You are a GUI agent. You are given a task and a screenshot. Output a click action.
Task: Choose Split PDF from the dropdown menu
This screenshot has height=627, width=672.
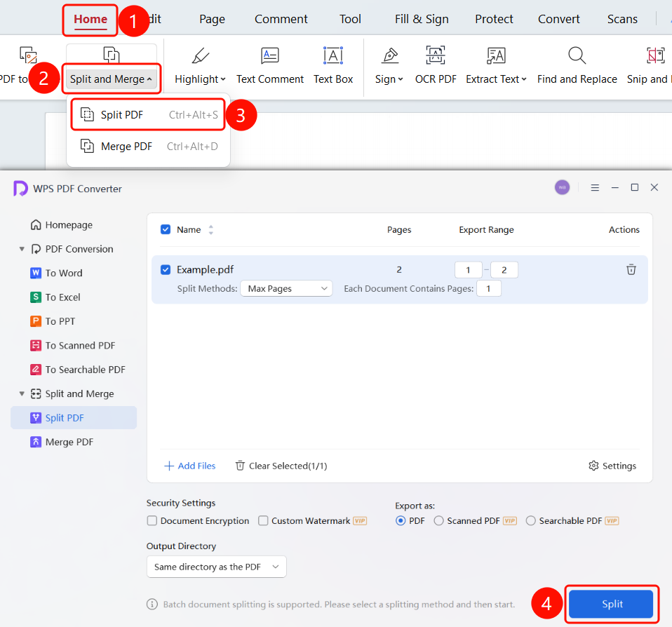(x=148, y=115)
